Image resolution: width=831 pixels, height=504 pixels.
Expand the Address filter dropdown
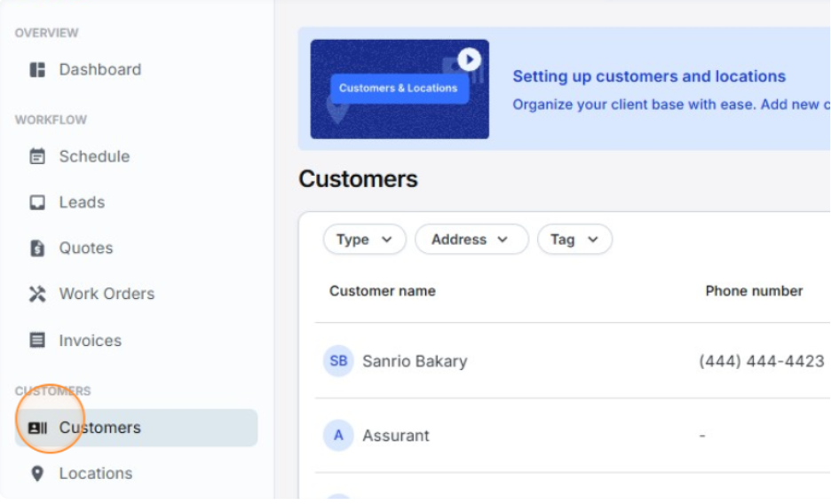(x=471, y=240)
